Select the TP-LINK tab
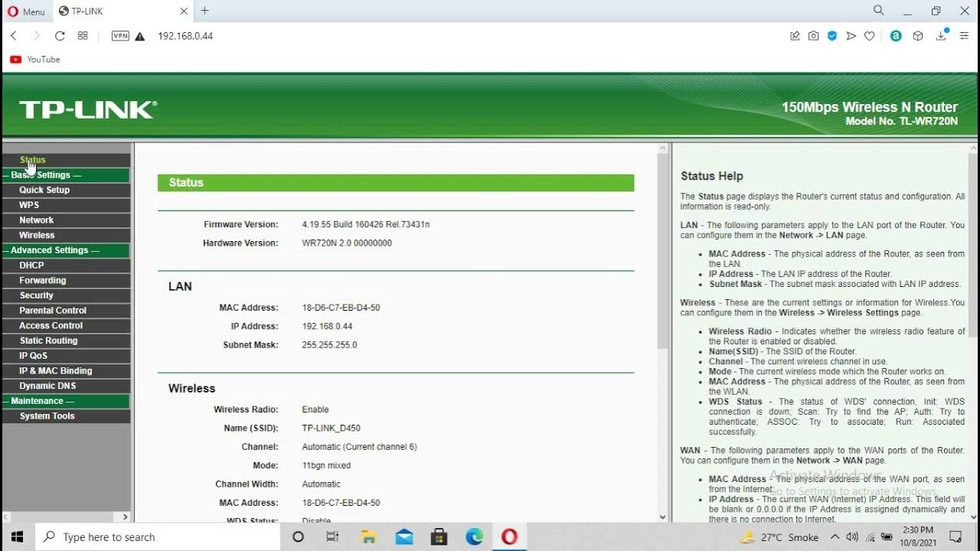Screen dimensions: 980x551 click(124, 11)
